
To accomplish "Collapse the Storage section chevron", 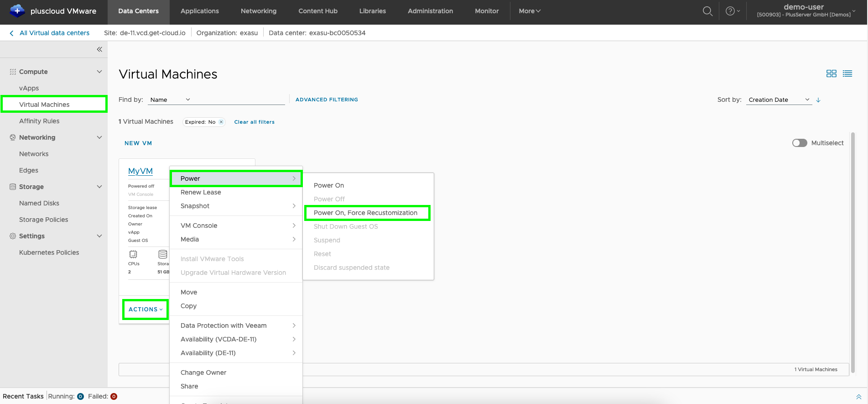I will click(99, 187).
